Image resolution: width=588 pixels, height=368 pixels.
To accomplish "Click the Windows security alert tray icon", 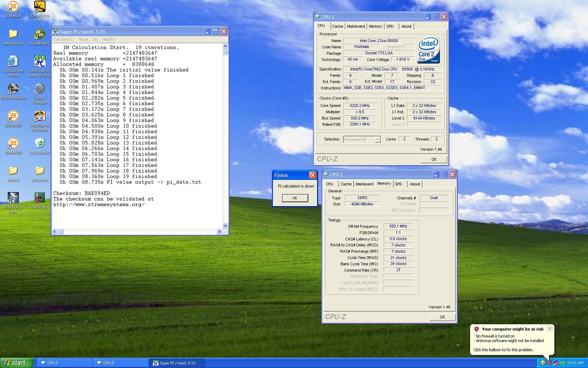I will coord(549,363).
